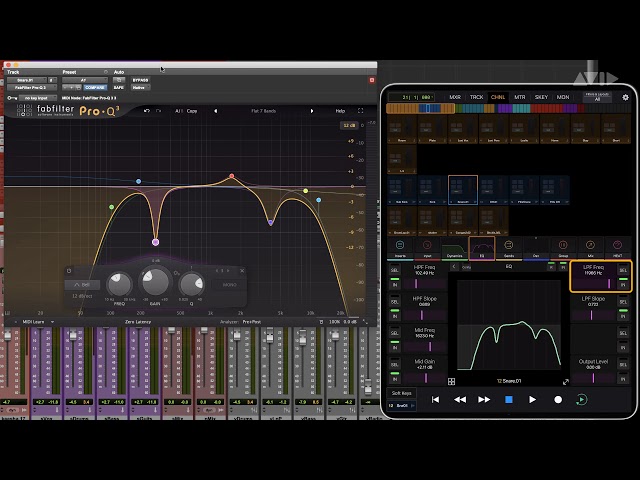Viewport: 640px width, 480px height.
Task: Toggle MONO button in band popup
Action: pyautogui.click(x=229, y=284)
